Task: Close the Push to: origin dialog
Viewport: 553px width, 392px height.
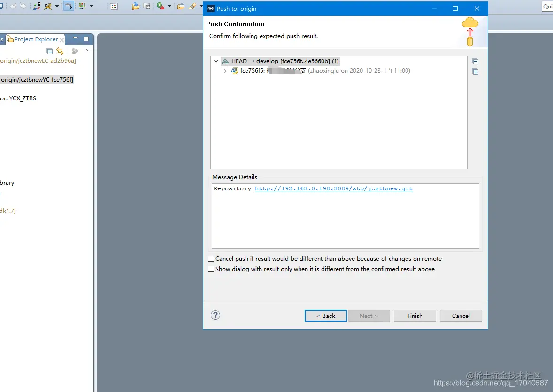Action: [x=477, y=8]
